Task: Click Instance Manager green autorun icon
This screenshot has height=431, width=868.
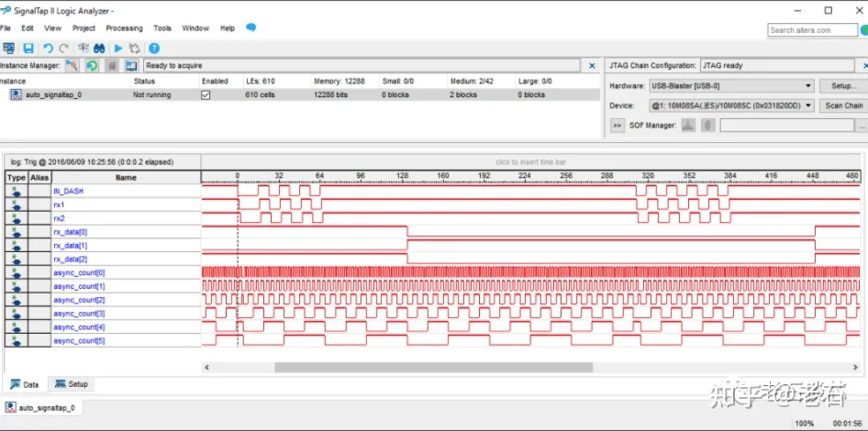Action: (x=92, y=66)
